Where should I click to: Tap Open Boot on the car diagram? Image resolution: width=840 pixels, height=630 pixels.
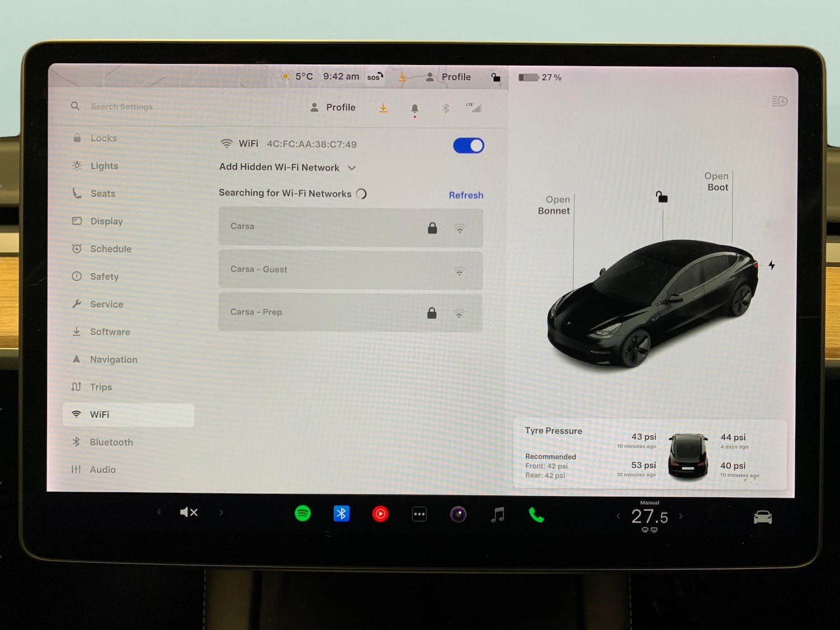click(717, 181)
